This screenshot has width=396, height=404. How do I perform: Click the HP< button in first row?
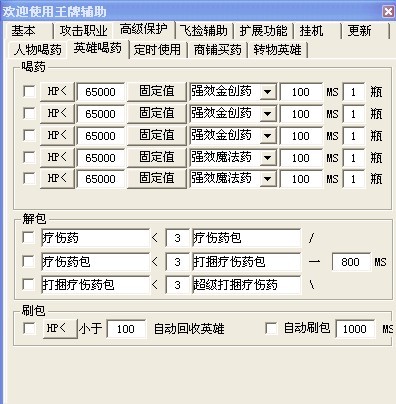click(57, 91)
